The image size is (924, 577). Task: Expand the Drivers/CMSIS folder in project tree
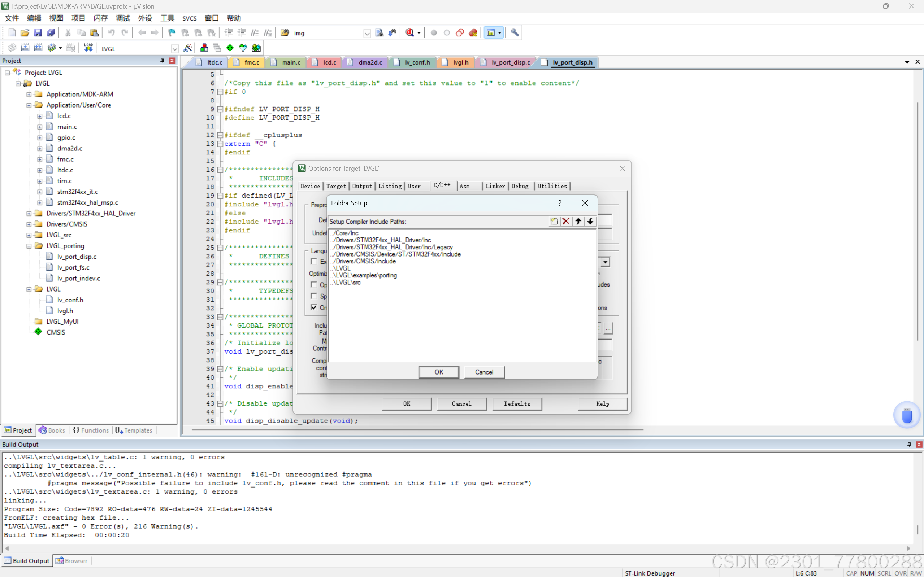(x=29, y=224)
